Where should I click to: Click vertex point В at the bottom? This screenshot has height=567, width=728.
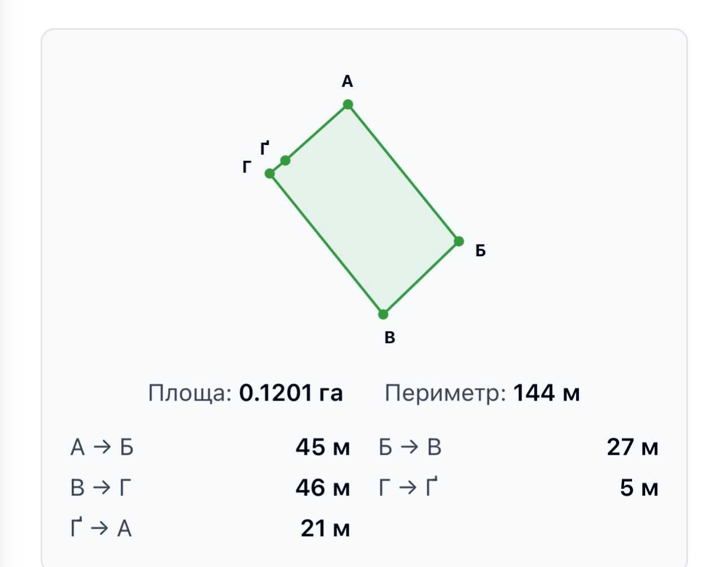tap(383, 314)
